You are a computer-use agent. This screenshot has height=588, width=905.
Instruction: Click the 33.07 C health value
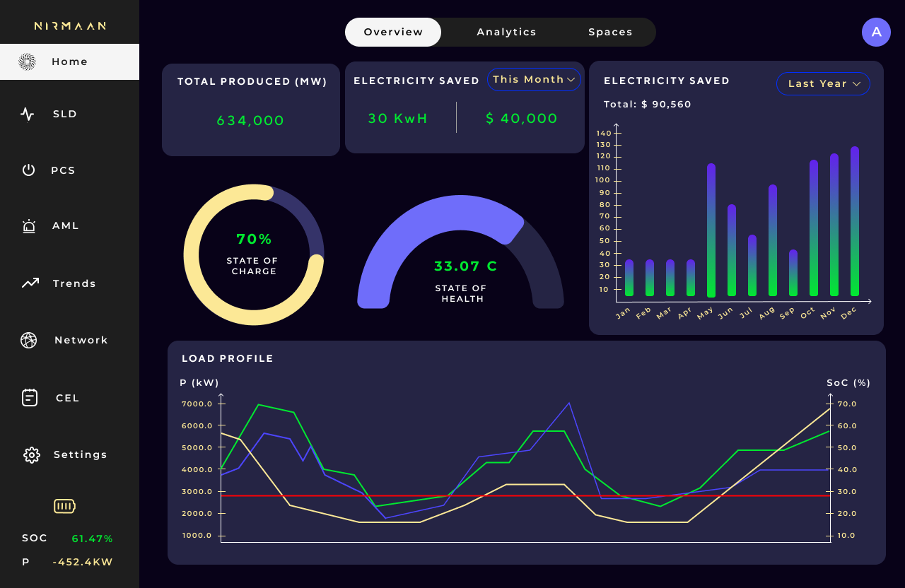(x=466, y=266)
